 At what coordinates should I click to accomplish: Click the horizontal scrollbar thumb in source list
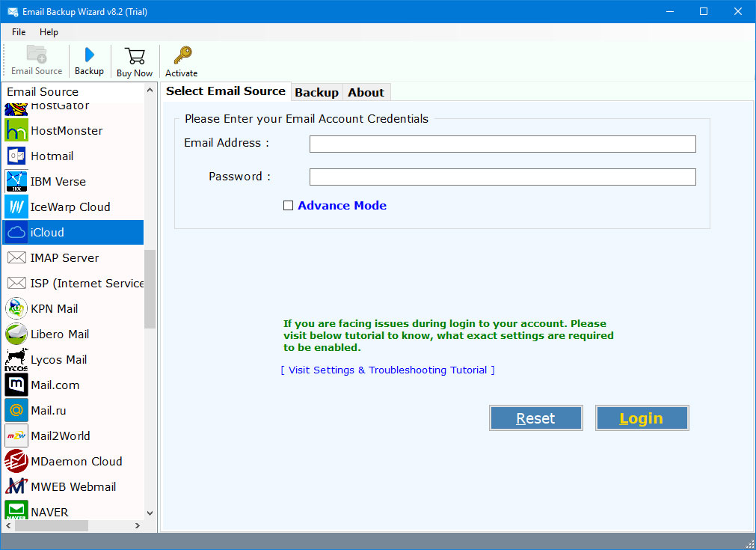52,525
